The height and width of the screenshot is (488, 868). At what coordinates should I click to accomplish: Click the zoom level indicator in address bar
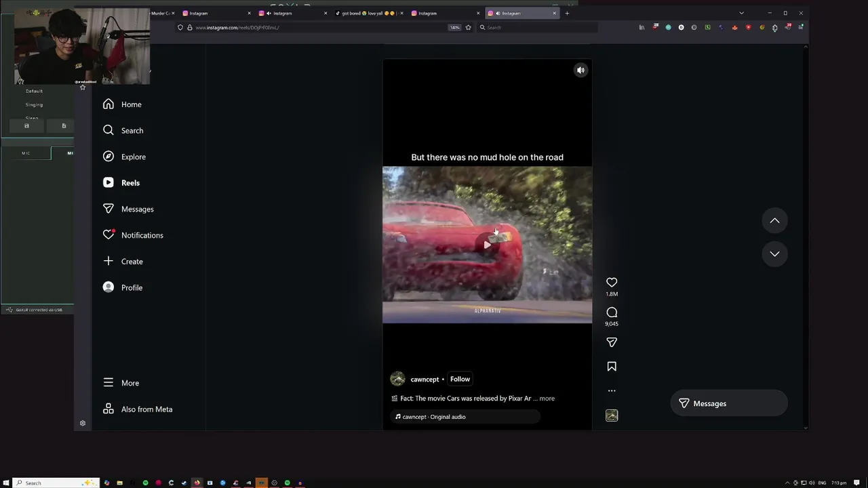pyautogui.click(x=454, y=28)
